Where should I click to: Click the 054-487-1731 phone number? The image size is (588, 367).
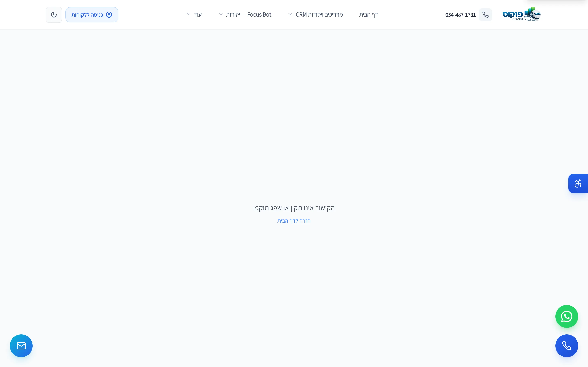[x=460, y=15]
